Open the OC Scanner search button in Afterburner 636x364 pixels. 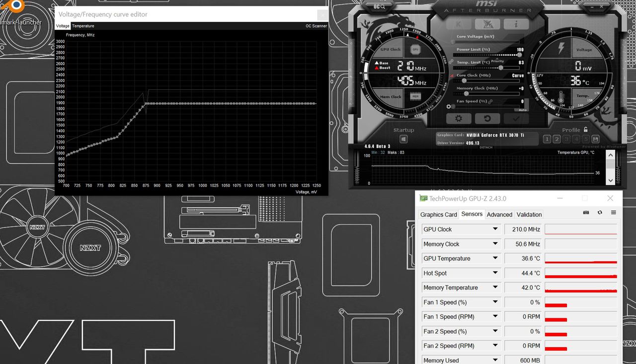[x=379, y=6]
